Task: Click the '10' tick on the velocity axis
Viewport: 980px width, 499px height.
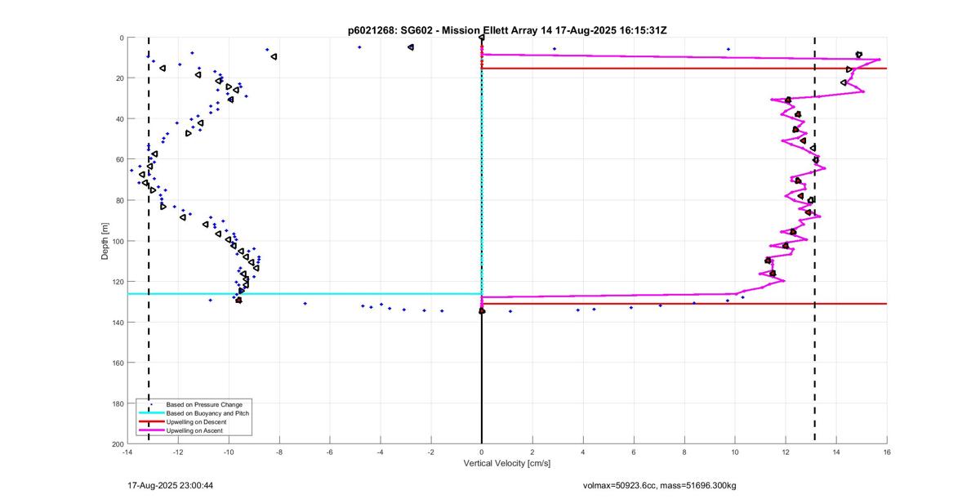Action: point(735,452)
